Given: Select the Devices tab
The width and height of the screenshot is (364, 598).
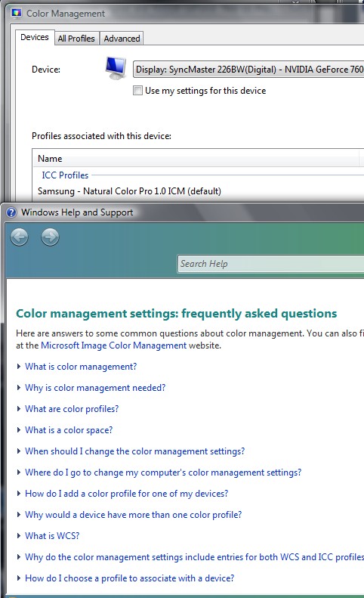Looking at the screenshot, I should coord(35,37).
